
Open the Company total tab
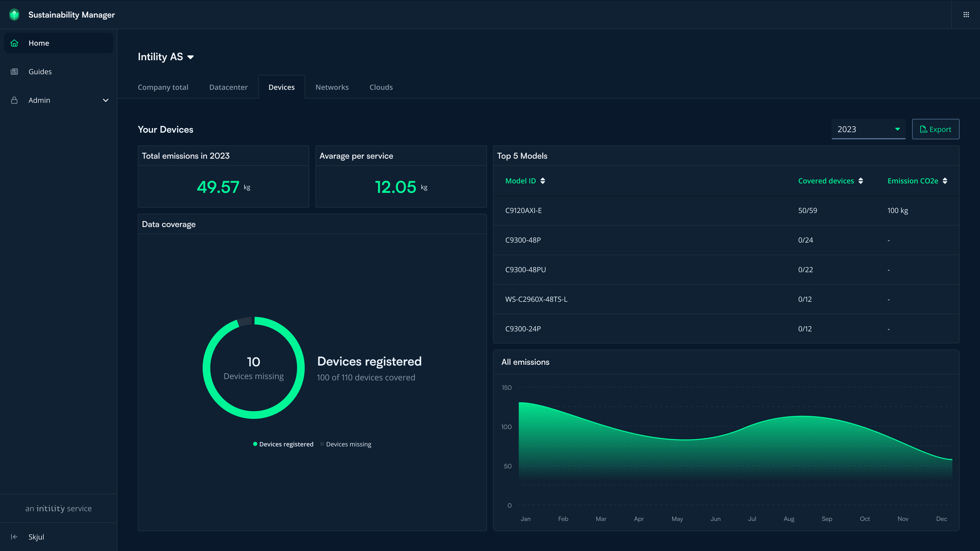click(x=163, y=87)
